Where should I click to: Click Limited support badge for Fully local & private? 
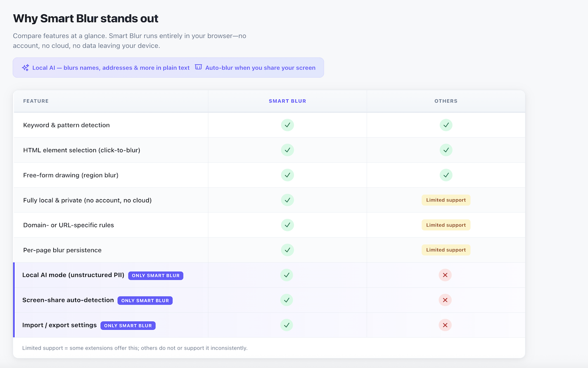click(x=446, y=200)
